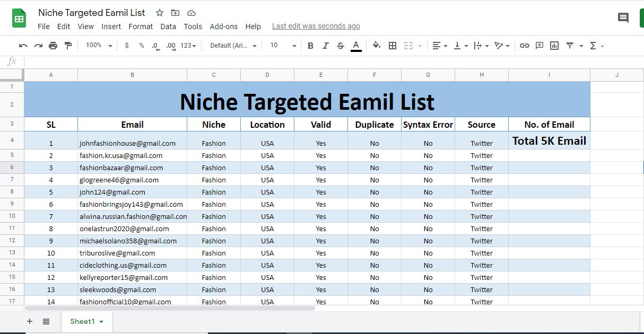The height and width of the screenshot is (334, 644).
Task: Apply strikethrough formatting
Action: click(x=340, y=46)
